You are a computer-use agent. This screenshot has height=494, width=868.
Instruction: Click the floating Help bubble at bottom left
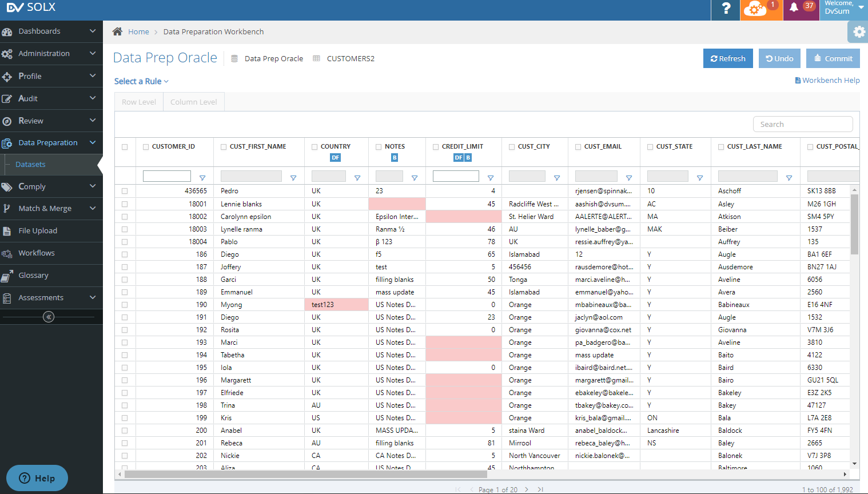tap(37, 478)
